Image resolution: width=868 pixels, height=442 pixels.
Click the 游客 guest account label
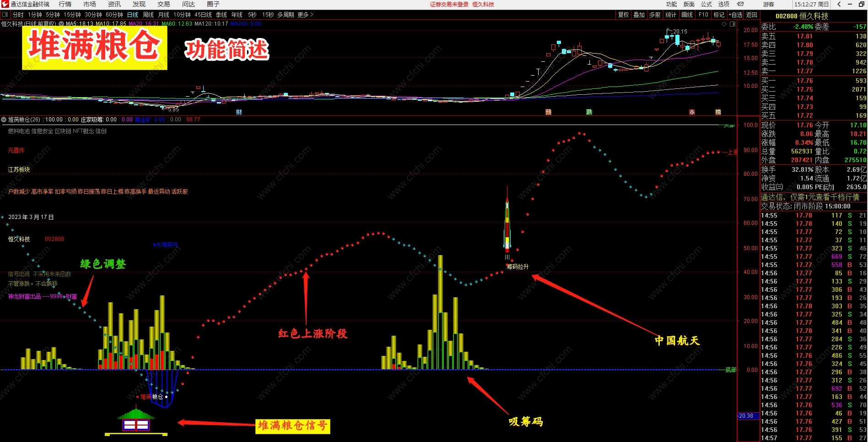[x=769, y=4]
